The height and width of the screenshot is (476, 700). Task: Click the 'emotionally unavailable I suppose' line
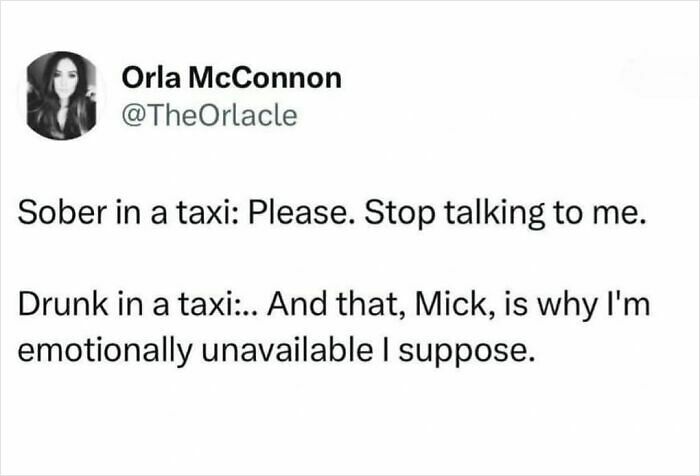pyautogui.click(x=275, y=351)
